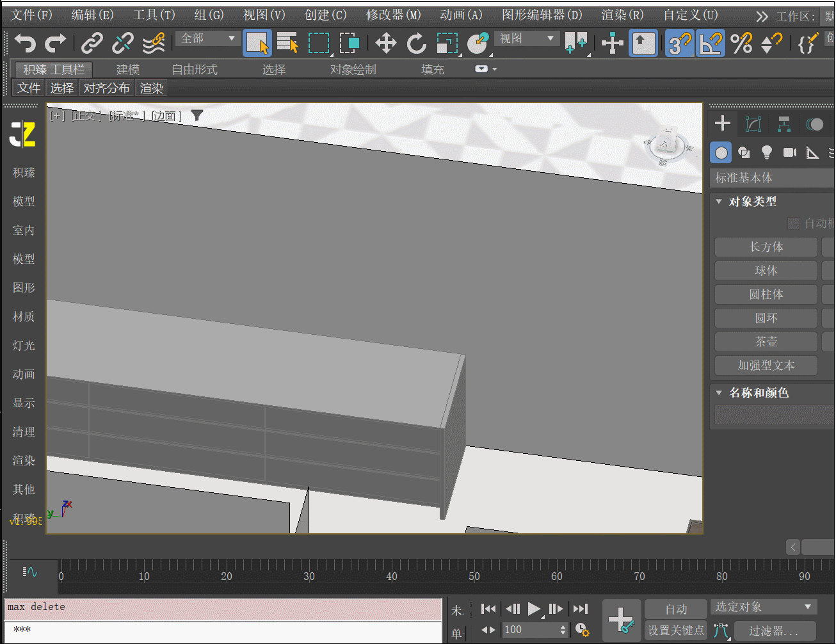Collapse the 名称和颜色 rollout
Screen dimensions: 836x644
719,393
